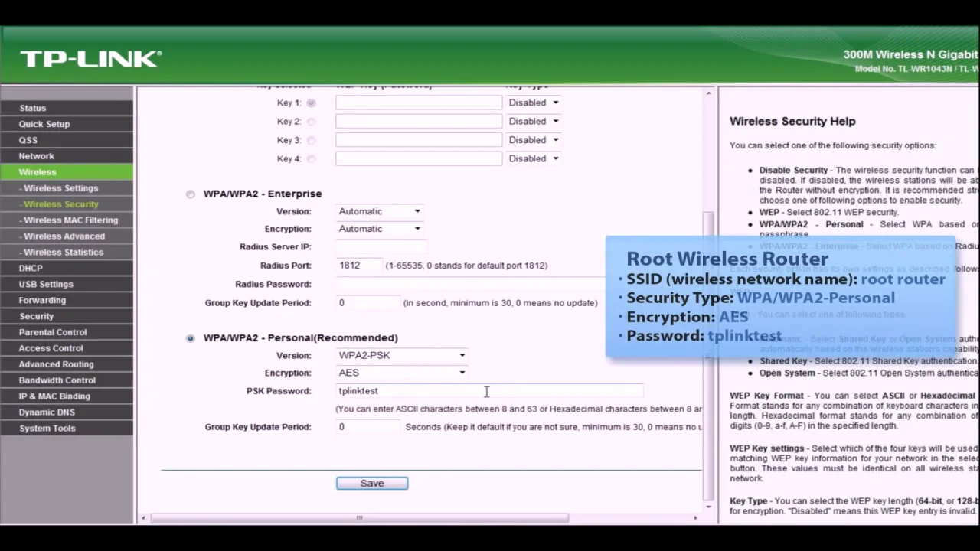Open the Key 3 key type dropdown
The height and width of the screenshot is (551, 980).
534,140
